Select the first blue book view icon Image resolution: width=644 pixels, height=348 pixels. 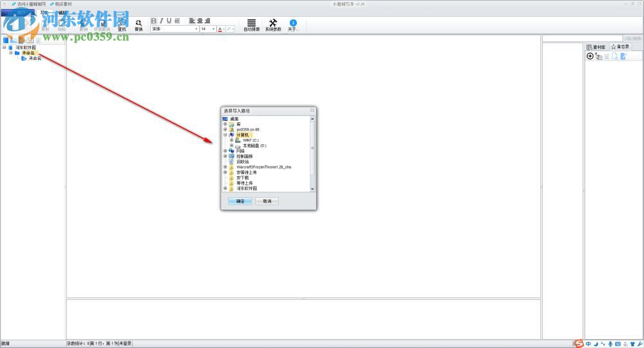[6, 41]
